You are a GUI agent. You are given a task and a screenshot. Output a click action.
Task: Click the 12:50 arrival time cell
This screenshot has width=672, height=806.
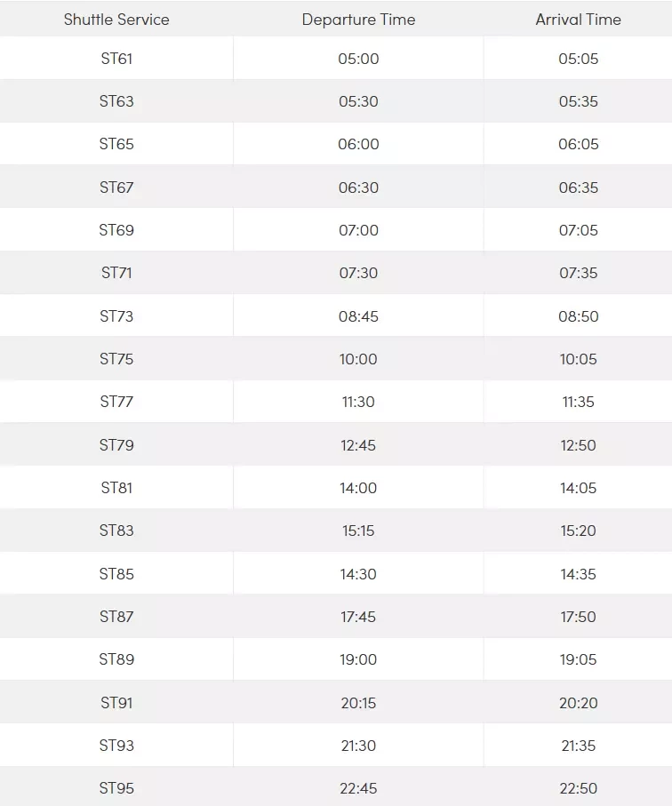(x=578, y=445)
